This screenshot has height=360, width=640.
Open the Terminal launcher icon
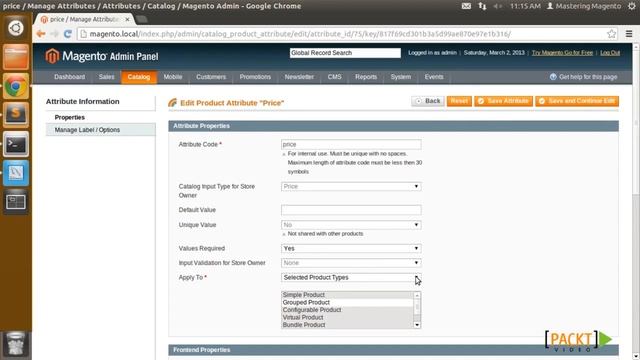16,144
